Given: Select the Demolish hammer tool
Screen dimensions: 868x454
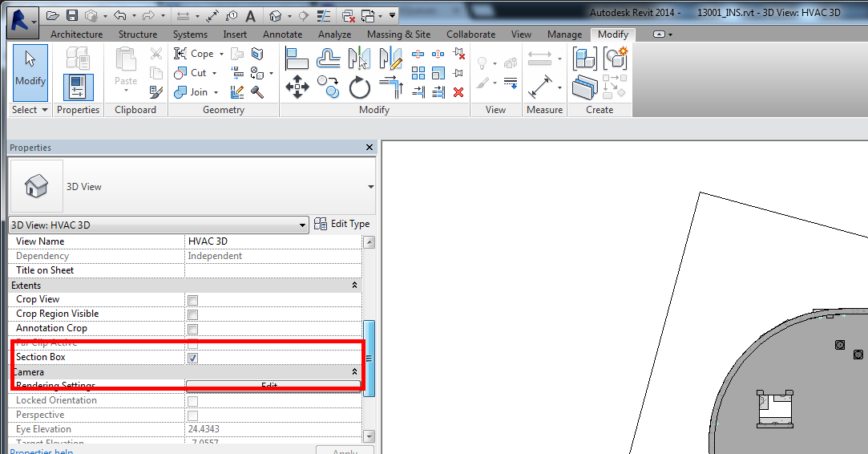Looking at the screenshot, I should click(x=256, y=92).
